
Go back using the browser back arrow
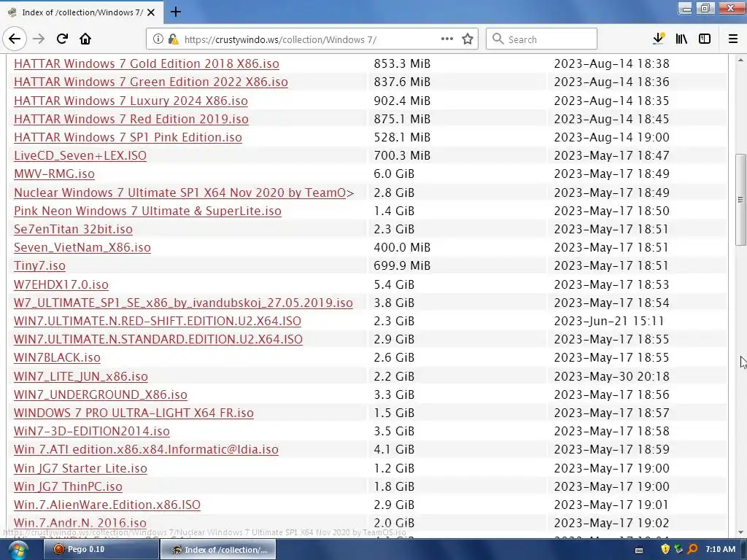coord(15,39)
